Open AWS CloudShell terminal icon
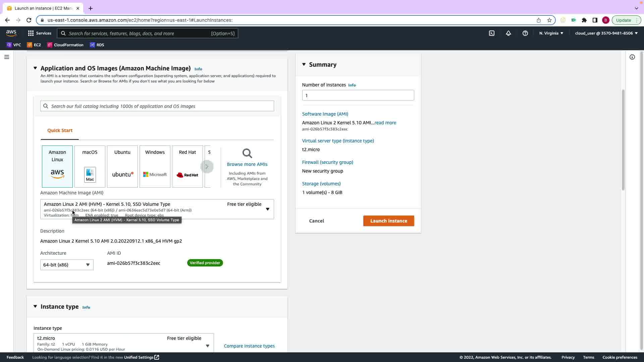Screen dimensions: 644x362 (x=492, y=33)
